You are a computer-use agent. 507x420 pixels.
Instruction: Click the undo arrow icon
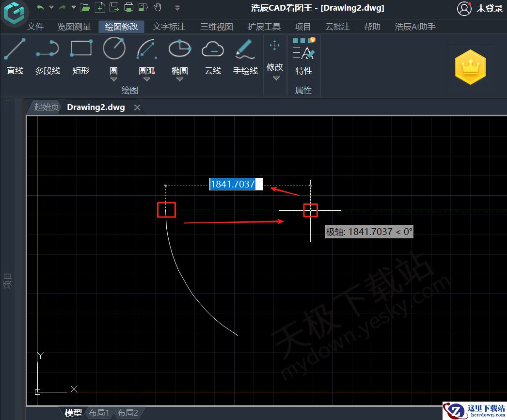pos(40,7)
